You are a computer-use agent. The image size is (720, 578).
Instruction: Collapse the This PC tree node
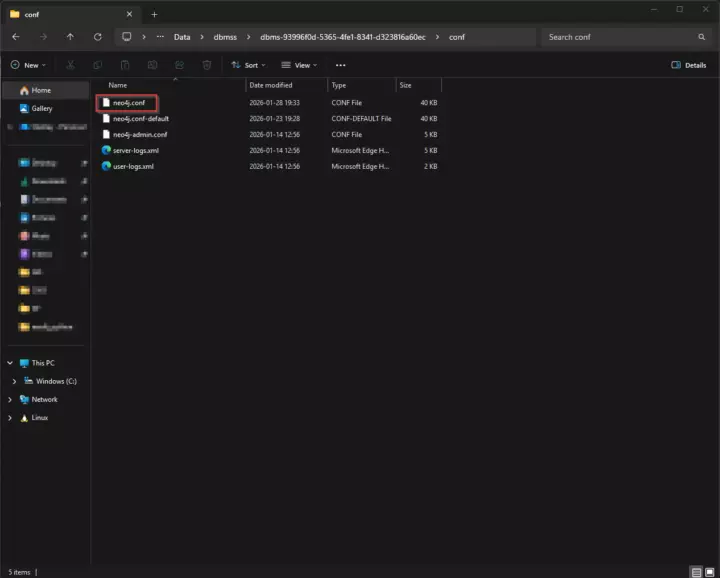[11, 363]
